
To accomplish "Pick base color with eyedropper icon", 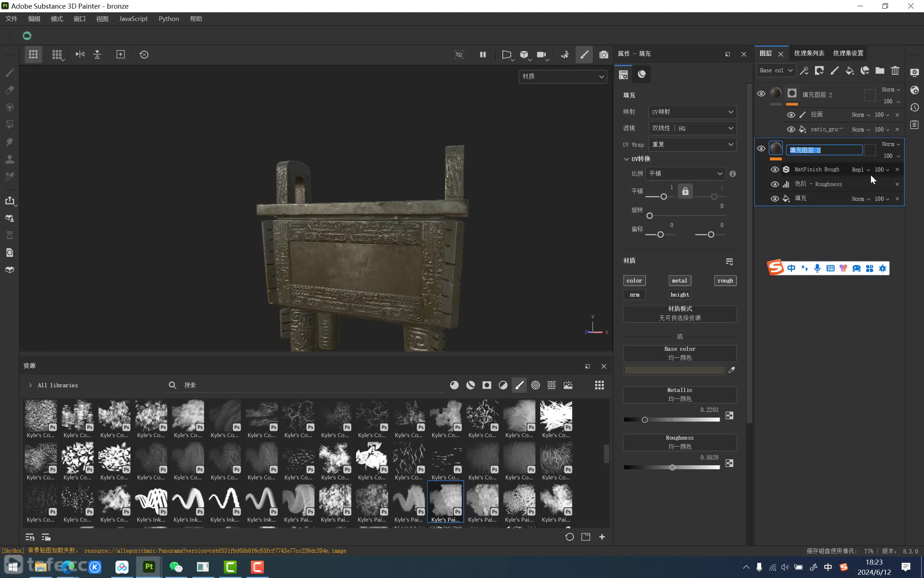I will point(732,370).
